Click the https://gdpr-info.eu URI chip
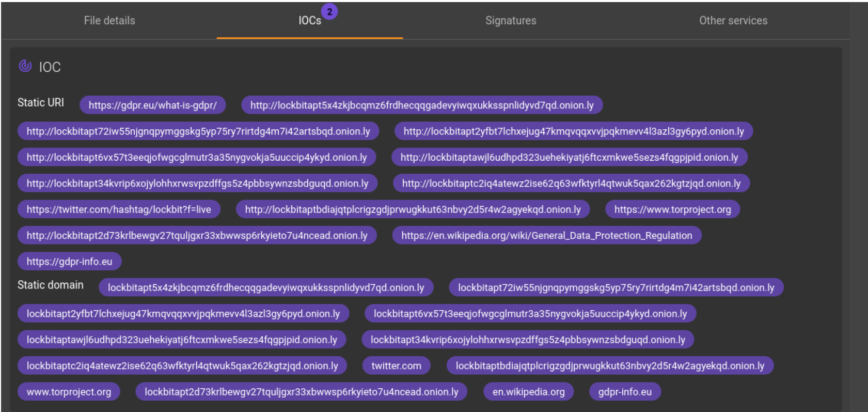868x412 pixels. 70,262
